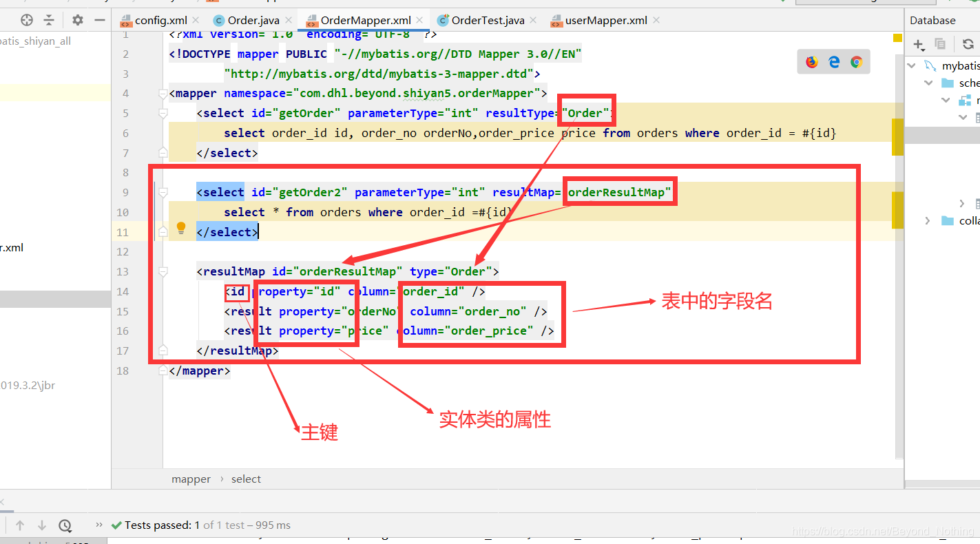Place cursor on the orderResultMap id at line 13
This screenshot has height=544, width=980.
coord(348,271)
